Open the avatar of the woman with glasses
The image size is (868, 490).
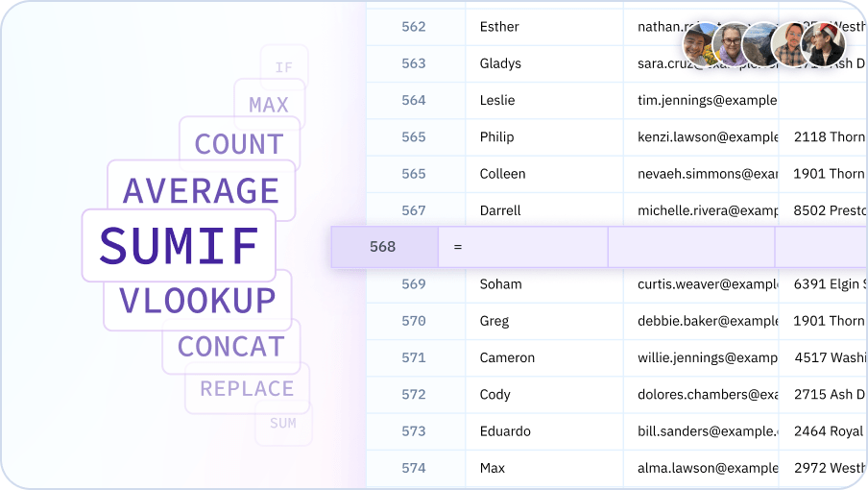pos(730,44)
